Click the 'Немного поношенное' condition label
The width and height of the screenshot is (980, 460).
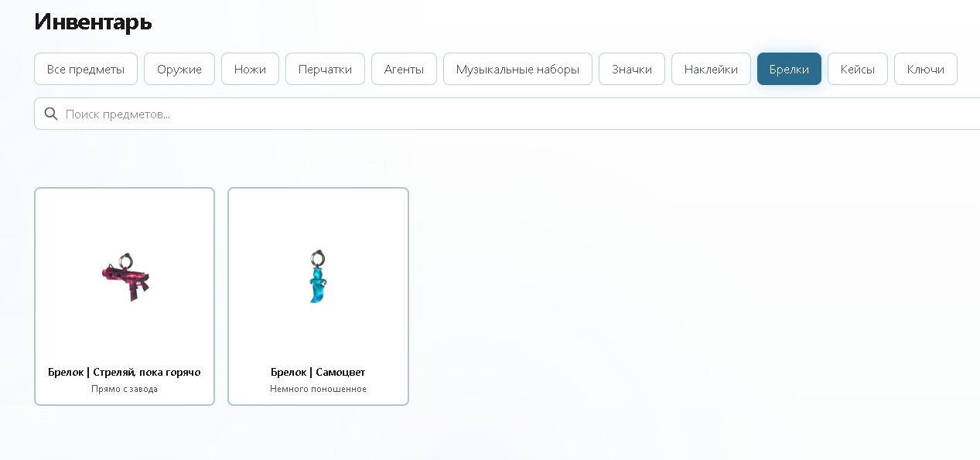click(x=318, y=389)
